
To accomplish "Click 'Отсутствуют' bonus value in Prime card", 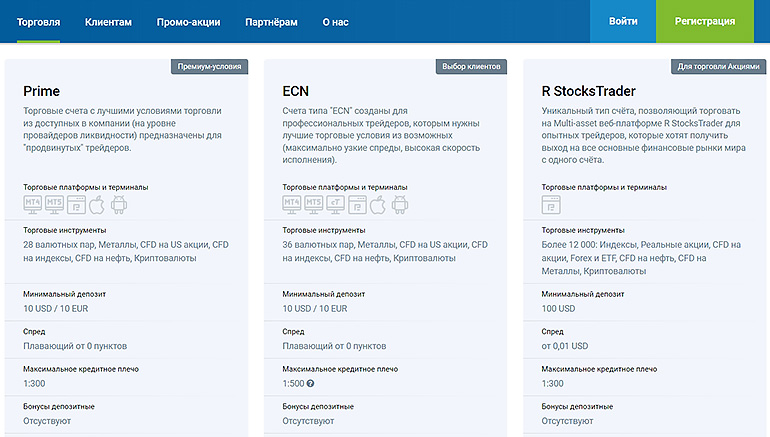I will click(x=47, y=421).
